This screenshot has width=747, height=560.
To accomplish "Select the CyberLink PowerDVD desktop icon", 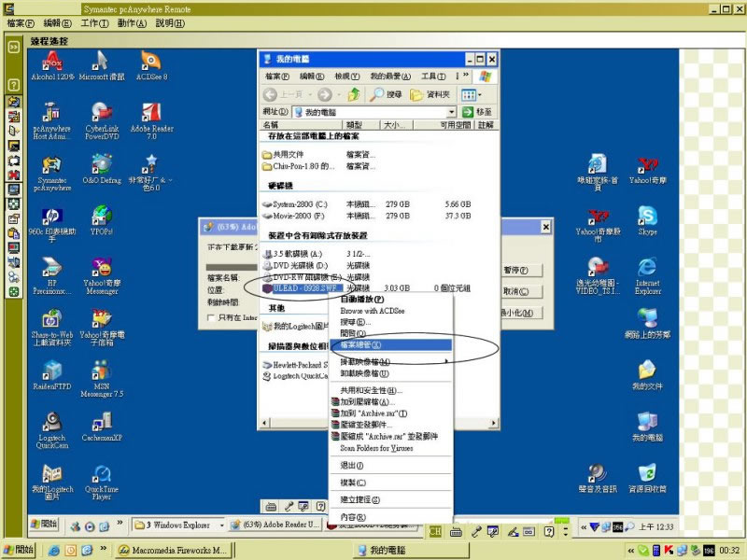I will click(102, 121).
